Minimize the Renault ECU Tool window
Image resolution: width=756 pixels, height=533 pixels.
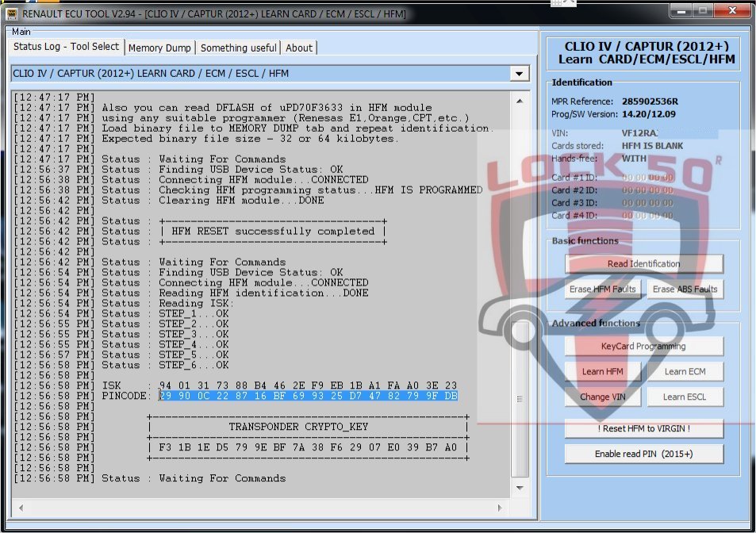pyautogui.click(x=681, y=12)
